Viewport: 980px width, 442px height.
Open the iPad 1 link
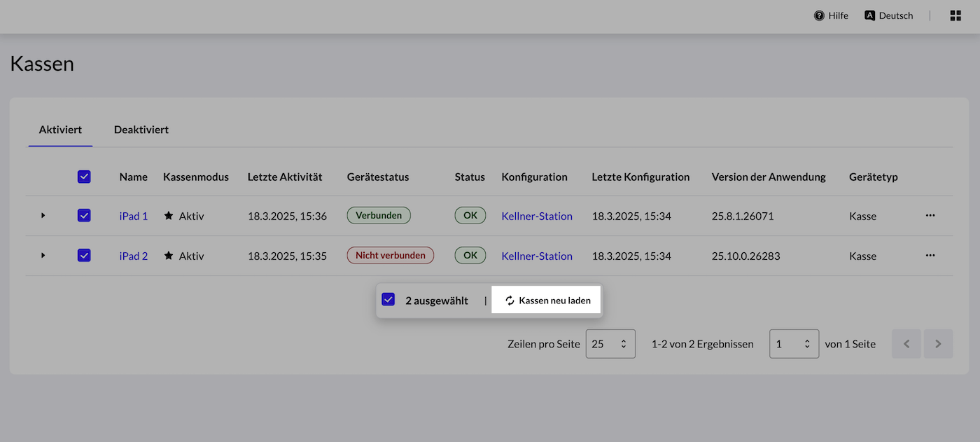pos(134,216)
